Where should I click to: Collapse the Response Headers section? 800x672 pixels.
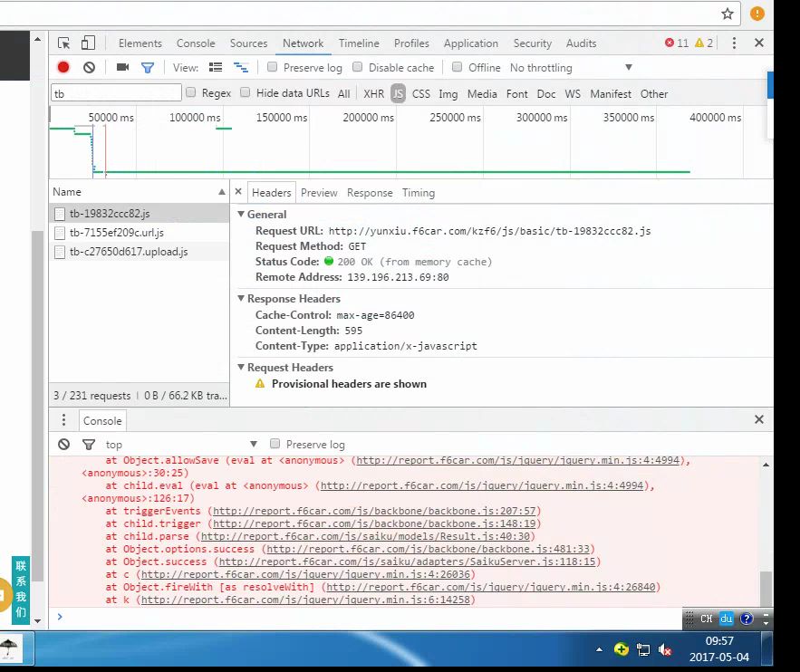pos(241,298)
